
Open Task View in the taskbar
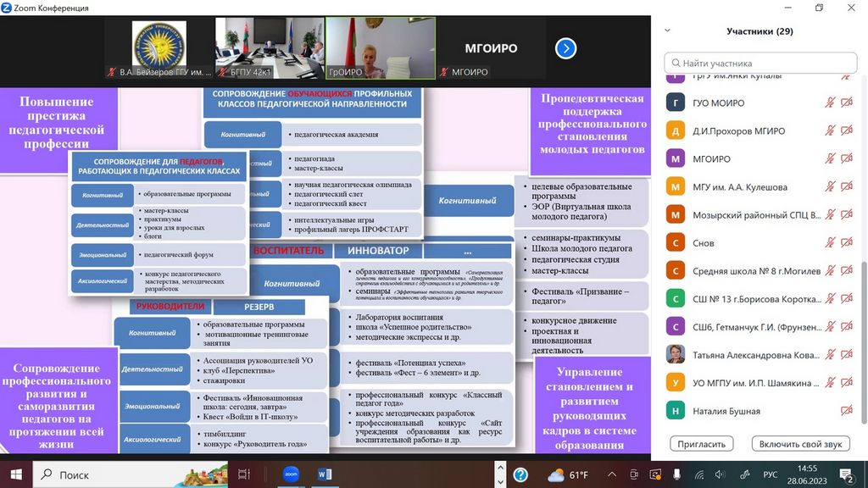pos(244,474)
